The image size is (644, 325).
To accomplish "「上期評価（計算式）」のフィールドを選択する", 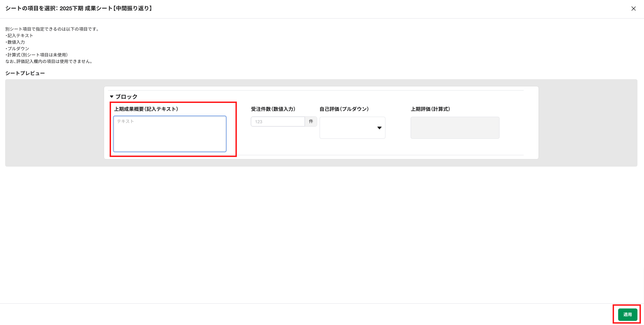I will pos(454,127).
